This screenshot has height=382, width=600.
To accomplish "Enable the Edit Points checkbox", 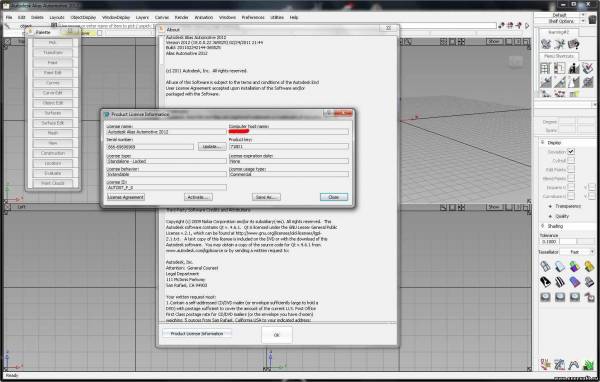I will click(571, 169).
